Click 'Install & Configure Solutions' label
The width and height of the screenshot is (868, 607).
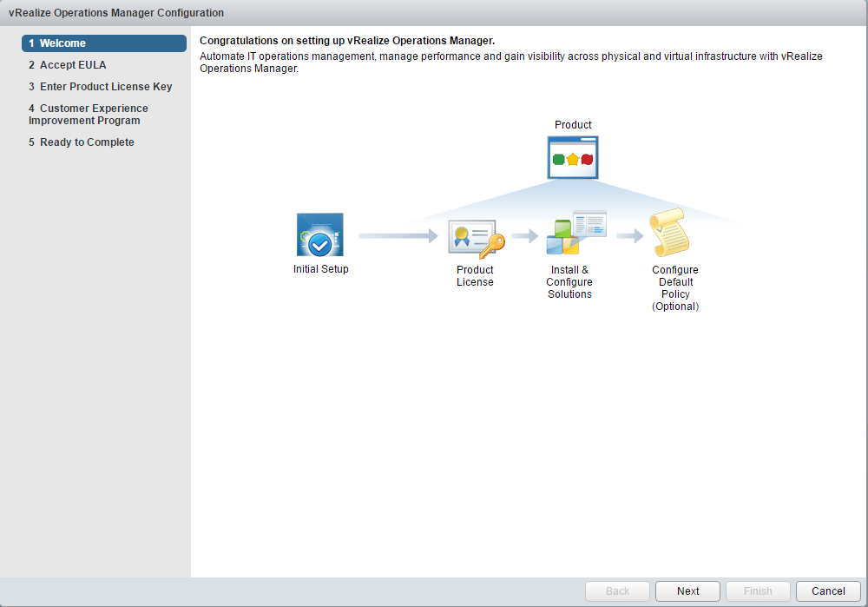pos(569,282)
